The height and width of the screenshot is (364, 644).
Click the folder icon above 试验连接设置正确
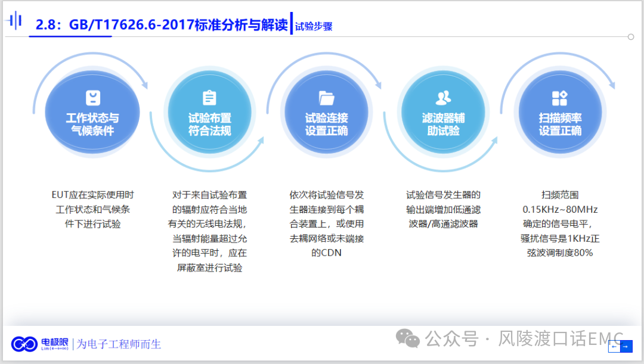[x=326, y=98]
